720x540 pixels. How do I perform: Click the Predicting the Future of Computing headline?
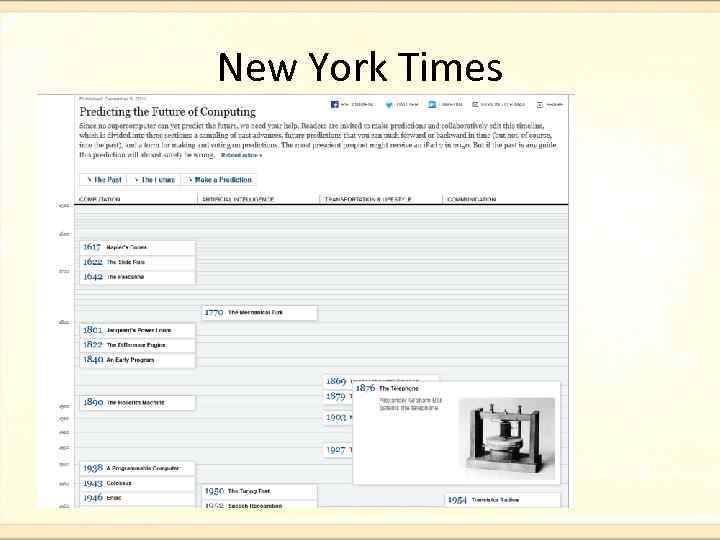[x=168, y=112]
